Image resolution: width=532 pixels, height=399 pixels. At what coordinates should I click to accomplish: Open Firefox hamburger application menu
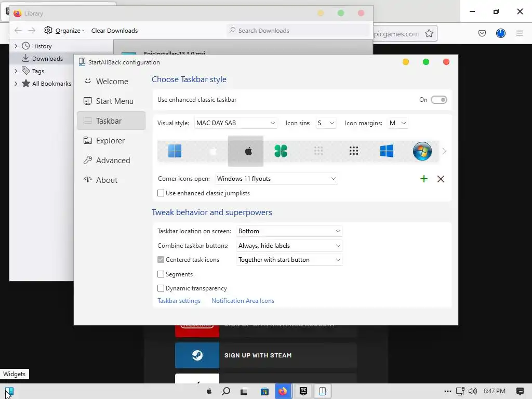[519, 33]
